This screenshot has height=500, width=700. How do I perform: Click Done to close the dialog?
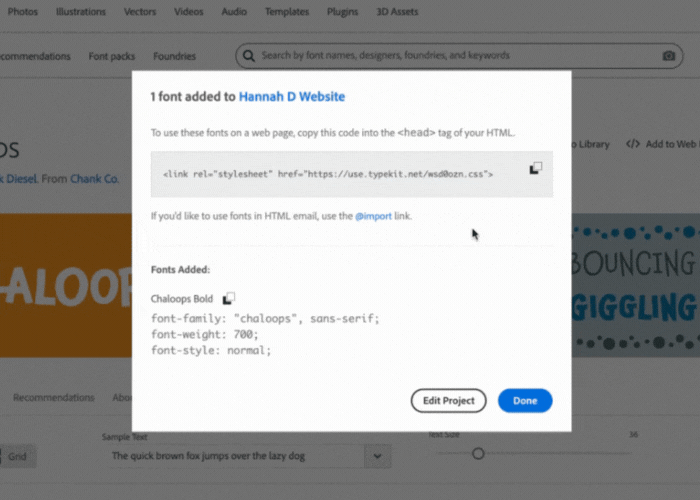pyautogui.click(x=525, y=400)
